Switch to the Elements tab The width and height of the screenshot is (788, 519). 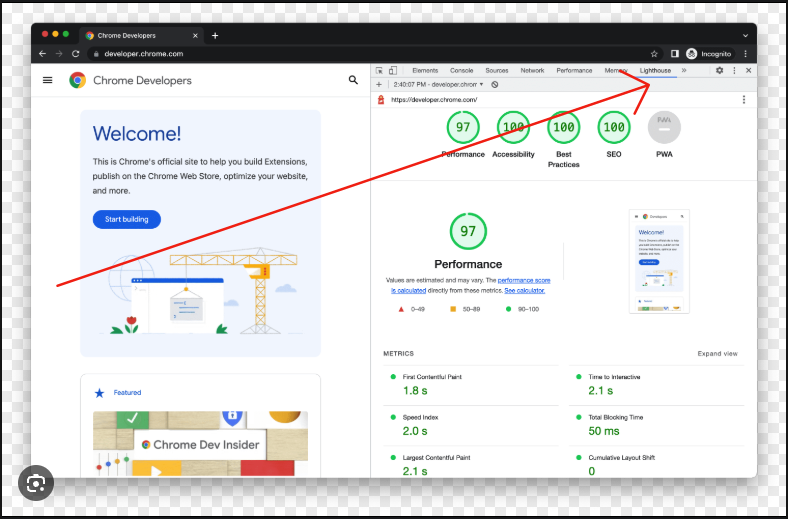tap(425, 71)
